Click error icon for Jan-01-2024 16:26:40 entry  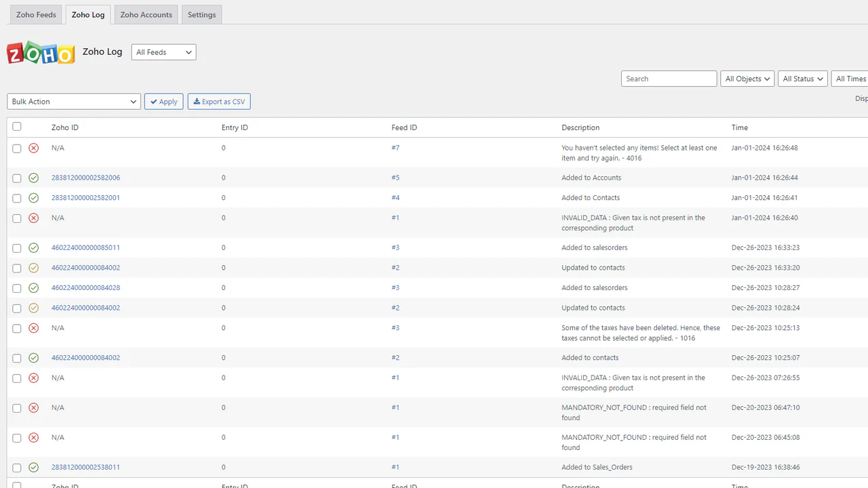pyautogui.click(x=34, y=218)
